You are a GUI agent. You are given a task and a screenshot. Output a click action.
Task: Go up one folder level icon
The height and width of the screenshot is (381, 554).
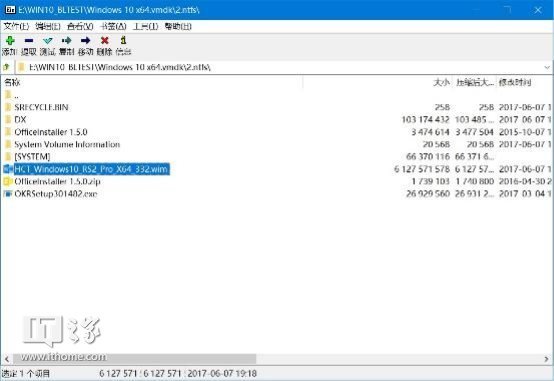[x=6, y=67]
